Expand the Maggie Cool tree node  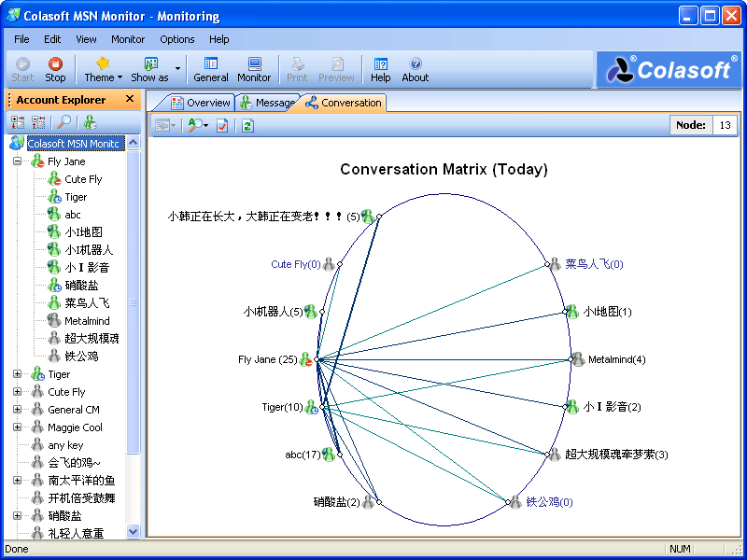click(17, 427)
